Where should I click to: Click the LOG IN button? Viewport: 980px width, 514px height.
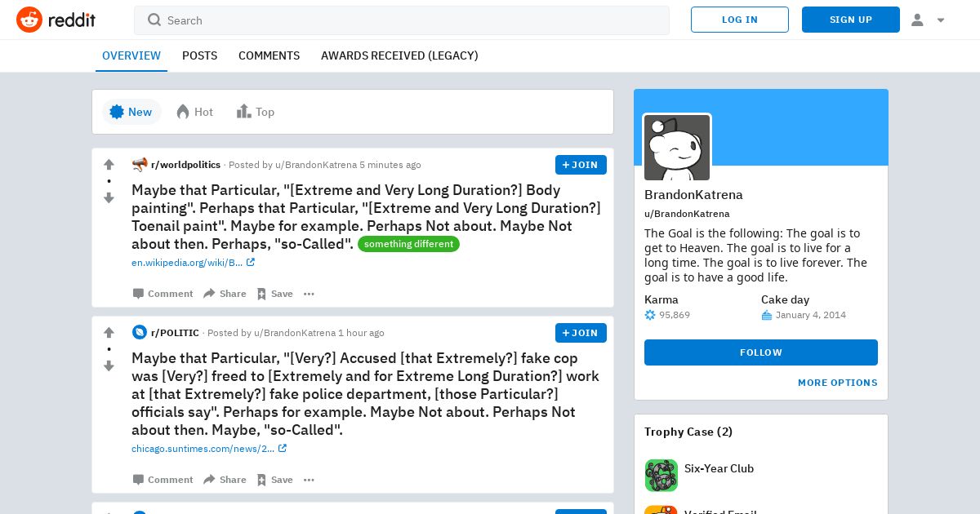coord(740,20)
